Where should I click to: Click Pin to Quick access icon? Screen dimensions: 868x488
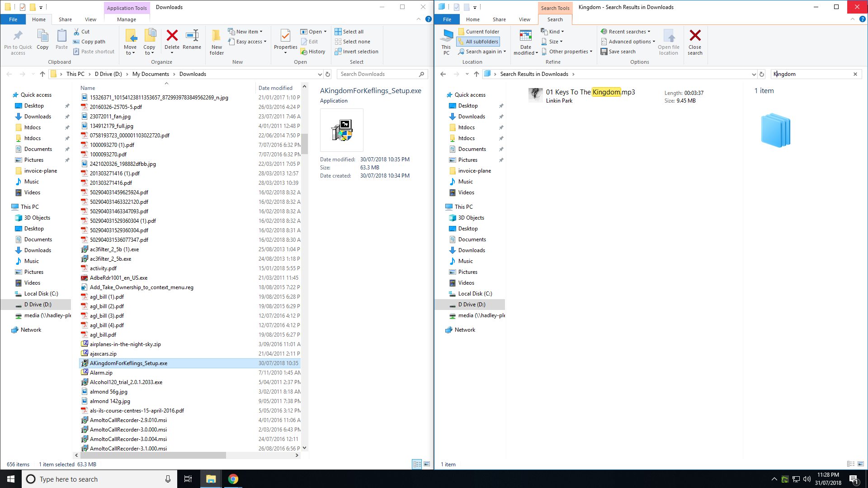[x=18, y=35]
